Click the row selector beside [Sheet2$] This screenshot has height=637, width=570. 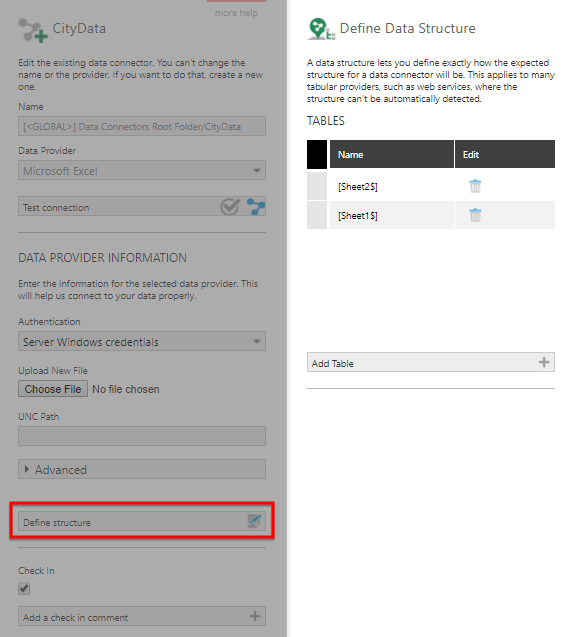pos(317,186)
